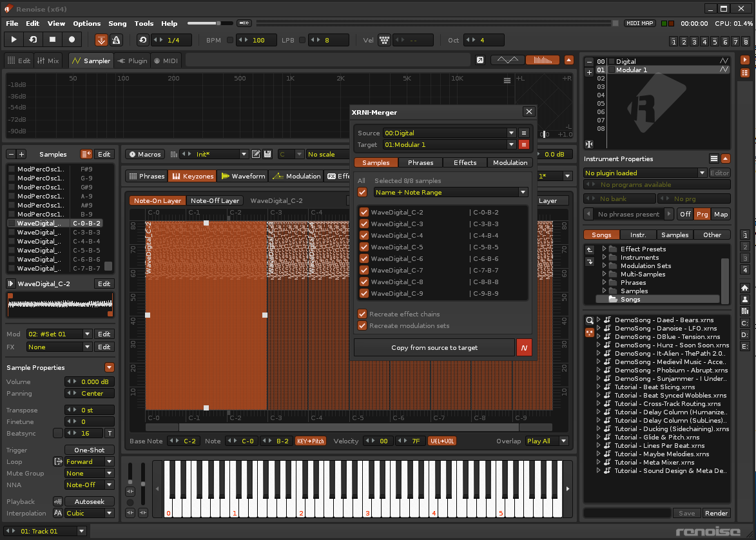Click the MIDI MAP button
The height and width of the screenshot is (540, 756).
coord(640,23)
